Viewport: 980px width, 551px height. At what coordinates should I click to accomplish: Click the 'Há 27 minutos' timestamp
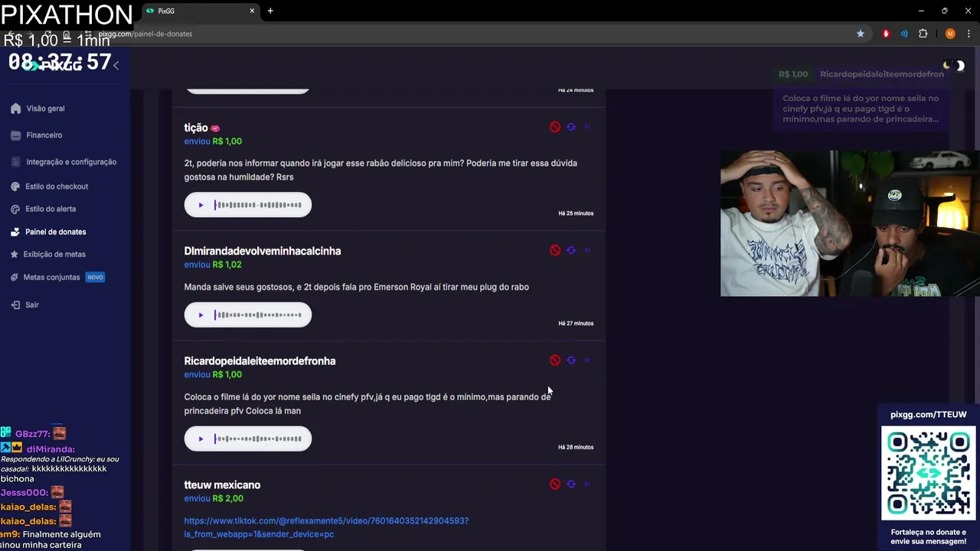tap(576, 324)
